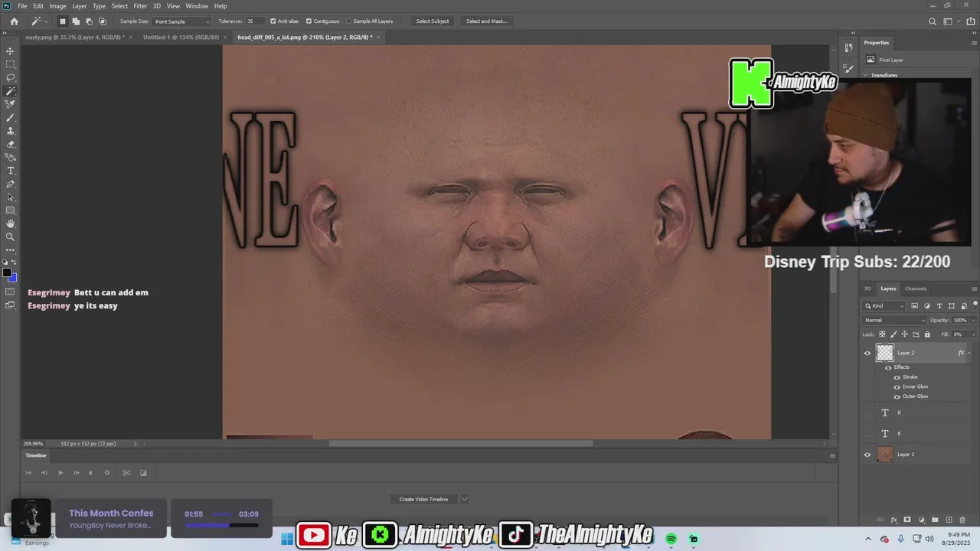
Task: Click the Create New Group folder icon
Action: [x=935, y=520]
